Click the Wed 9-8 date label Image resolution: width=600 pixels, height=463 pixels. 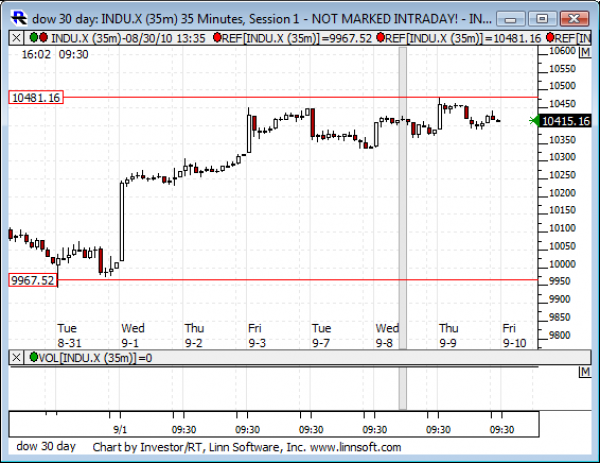387,335
